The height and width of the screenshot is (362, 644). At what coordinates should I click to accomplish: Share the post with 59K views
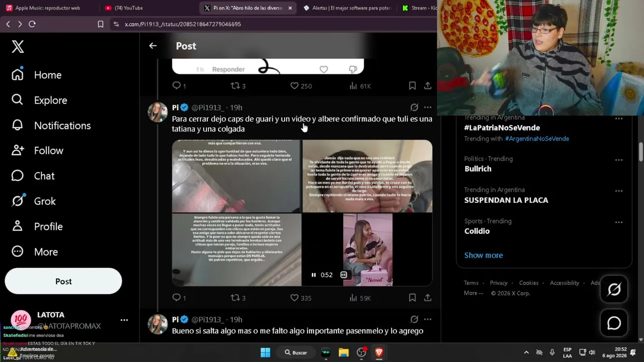coord(428,298)
